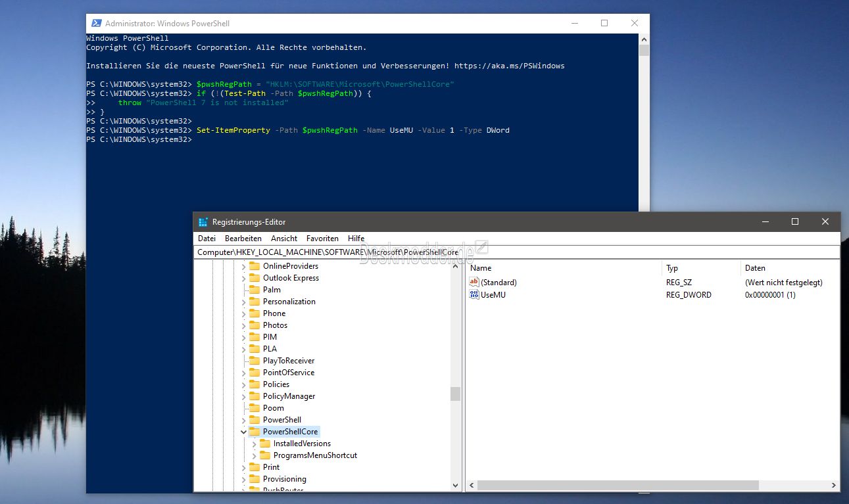Open the Bearbeiten menu
This screenshot has width=849, height=504.
[x=243, y=239]
